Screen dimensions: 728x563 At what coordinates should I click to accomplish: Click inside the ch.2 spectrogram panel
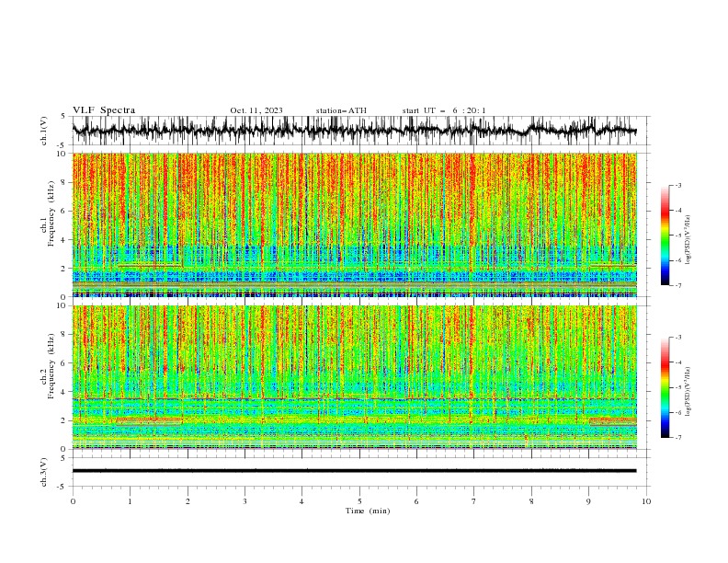(x=354, y=377)
